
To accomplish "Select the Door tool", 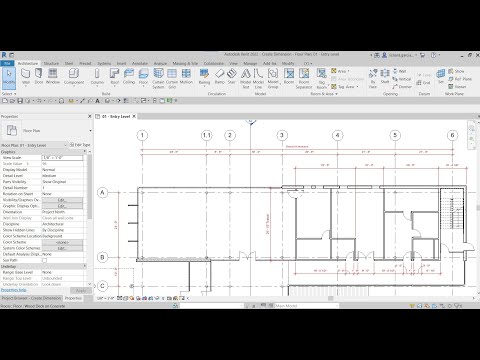I will click(x=39, y=76).
